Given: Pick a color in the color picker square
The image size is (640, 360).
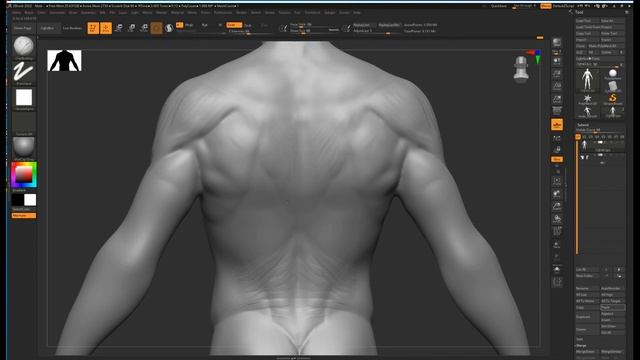Looking at the screenshot, I should 23,174.
